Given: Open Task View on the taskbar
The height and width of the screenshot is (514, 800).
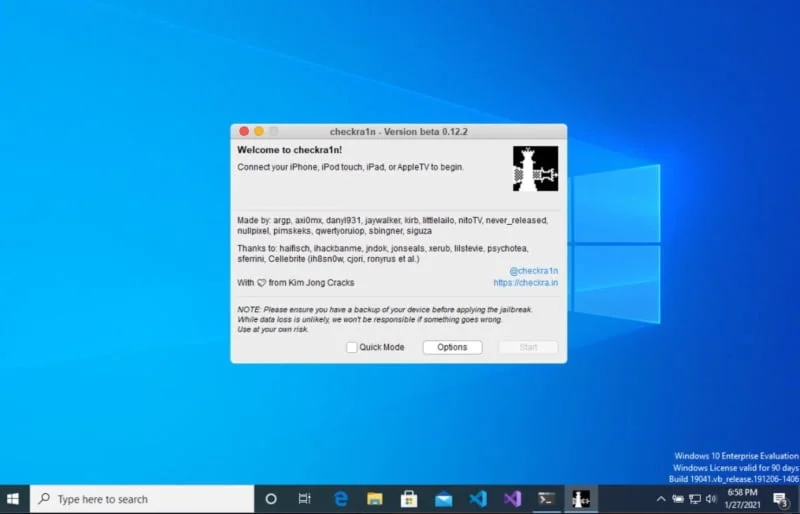Looking at the screenshot, I should [x=305, y=499].
